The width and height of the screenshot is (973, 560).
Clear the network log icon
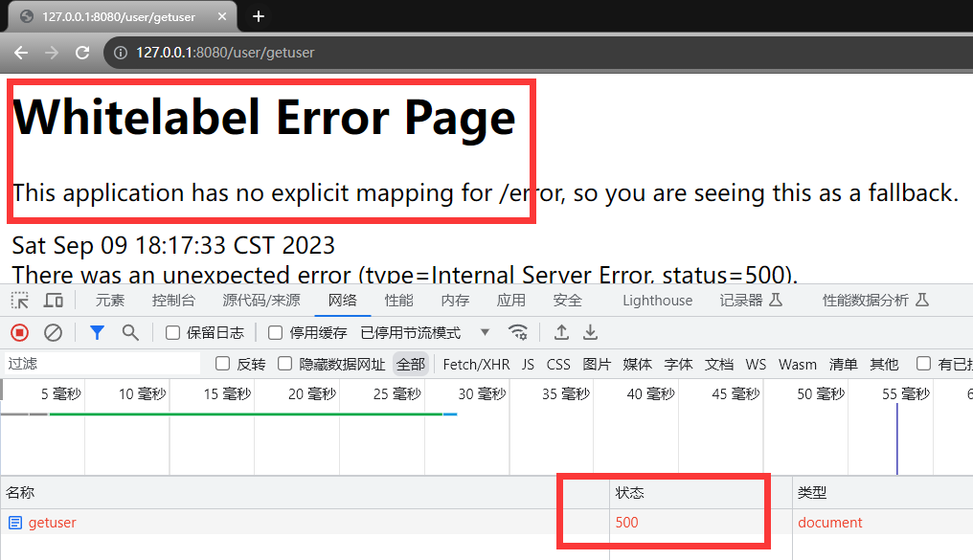(54, 333)
